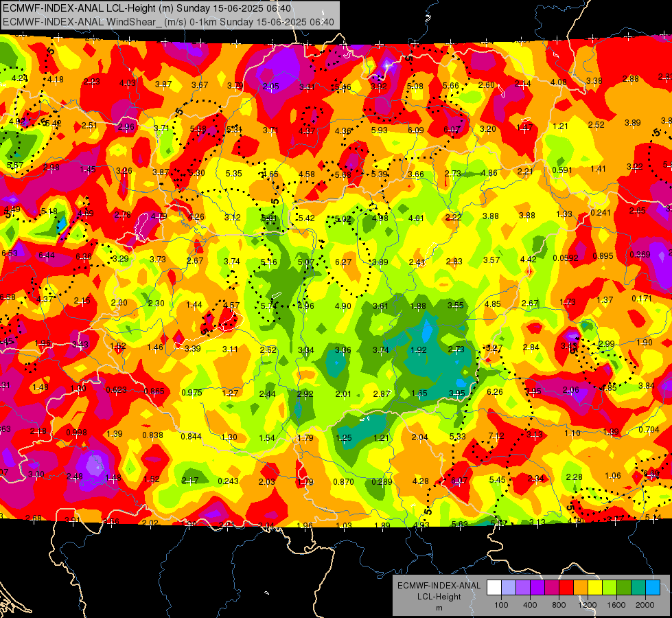Click the wind shear value 3.29
The width and height of the screenshot is (672, 618).
point(120,259)
